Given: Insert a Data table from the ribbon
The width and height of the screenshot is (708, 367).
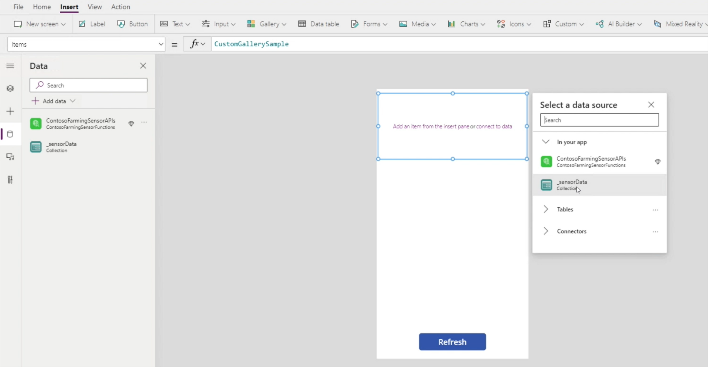Looking at the screenshot, I should (318, 24).
